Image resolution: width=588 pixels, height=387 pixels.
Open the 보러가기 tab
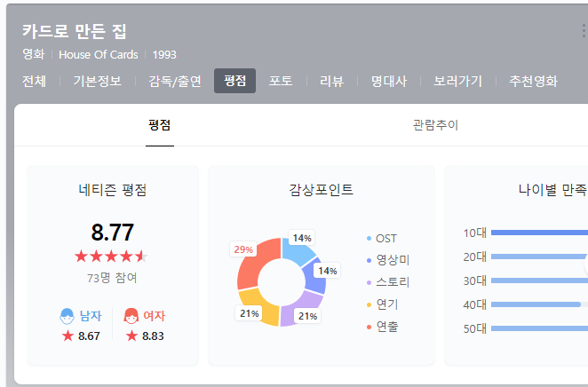[x=457, y=81]
